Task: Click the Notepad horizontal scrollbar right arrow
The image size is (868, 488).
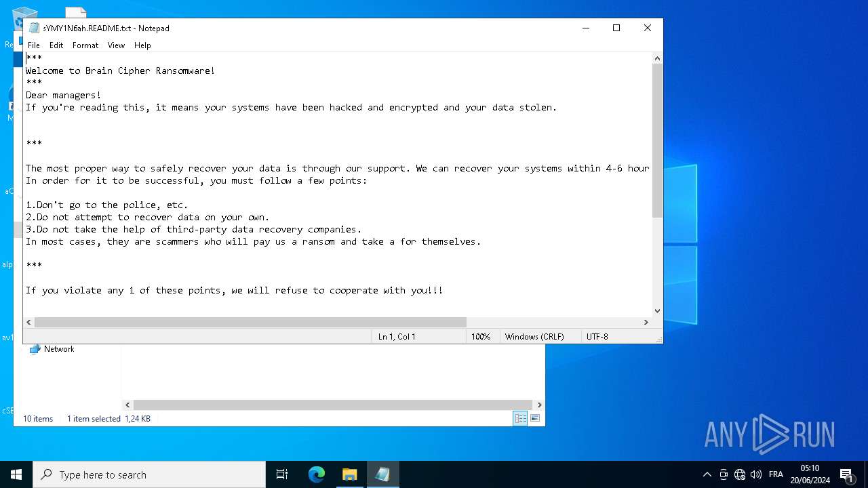Action: [x=646, y=323]
